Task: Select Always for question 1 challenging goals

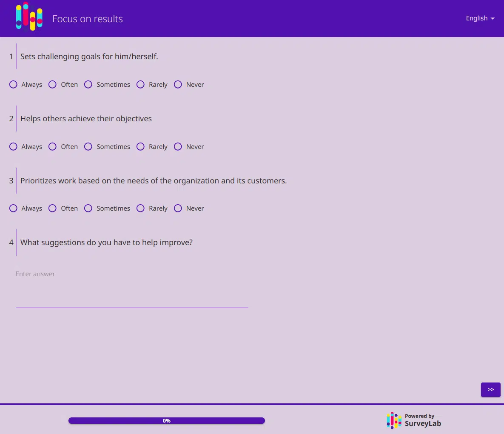Action: pyautogui.click(x=13, y=85)
